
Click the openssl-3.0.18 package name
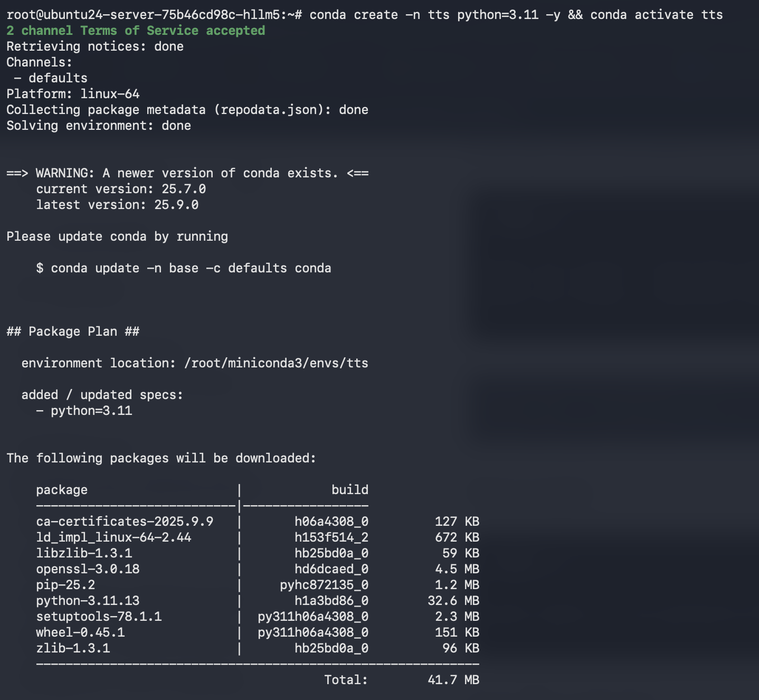(88, 569)
